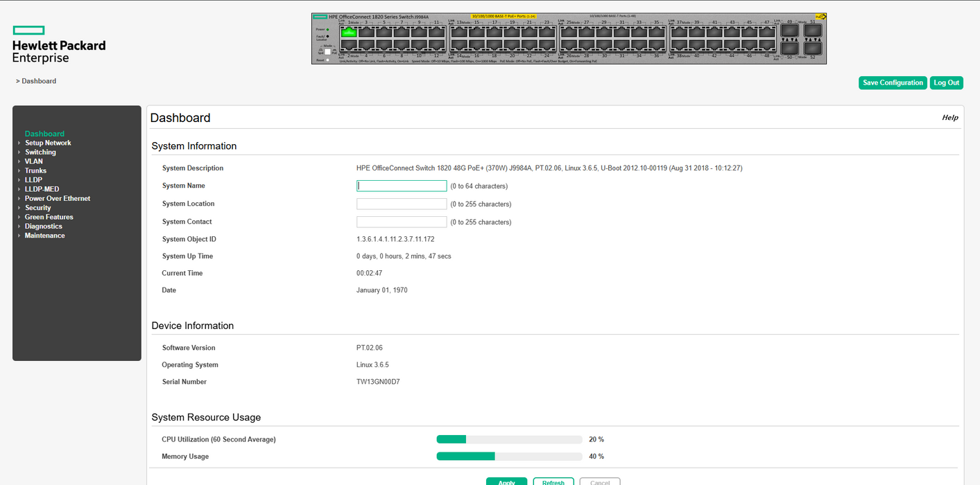Click the Operating System value Linux 3.6.5
Viewport: 980px width, 485px height.
pos(372,365)
